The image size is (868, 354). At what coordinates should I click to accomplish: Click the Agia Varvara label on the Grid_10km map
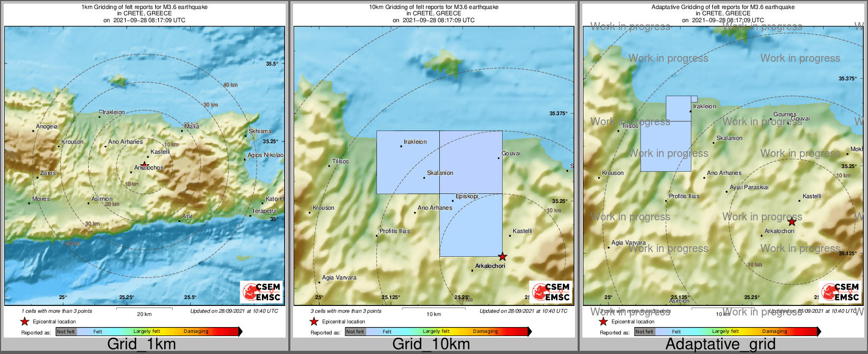[x=339, y=277]
